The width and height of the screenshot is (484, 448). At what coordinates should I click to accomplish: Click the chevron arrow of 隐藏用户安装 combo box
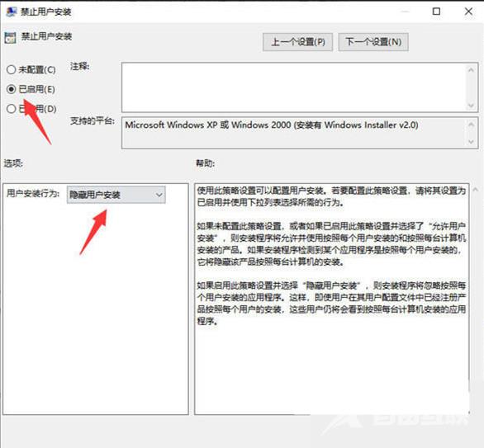coord(159,195)
